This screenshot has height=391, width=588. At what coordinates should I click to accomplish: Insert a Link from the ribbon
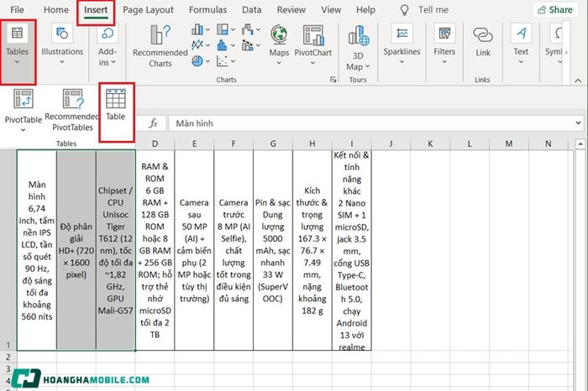483,41
